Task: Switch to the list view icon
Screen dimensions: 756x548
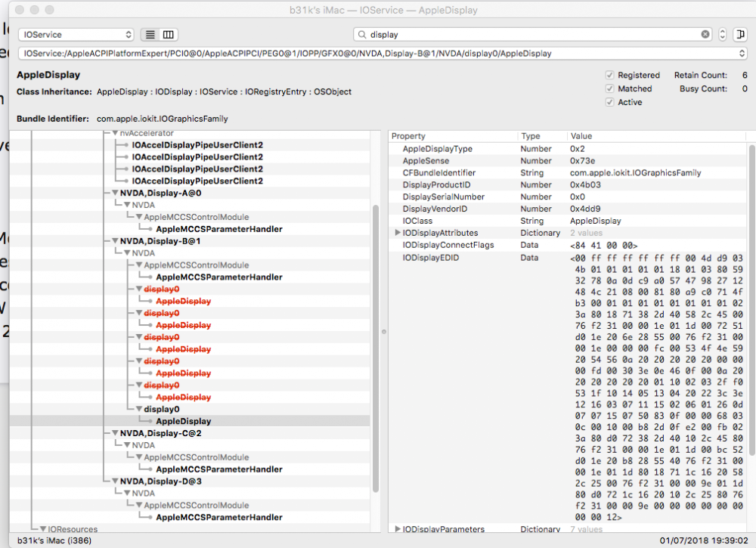Action: click(x=150, y=35)
